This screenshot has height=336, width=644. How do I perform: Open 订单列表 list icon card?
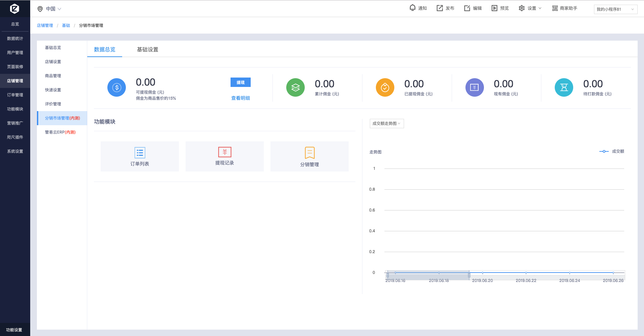coord(140,156)
